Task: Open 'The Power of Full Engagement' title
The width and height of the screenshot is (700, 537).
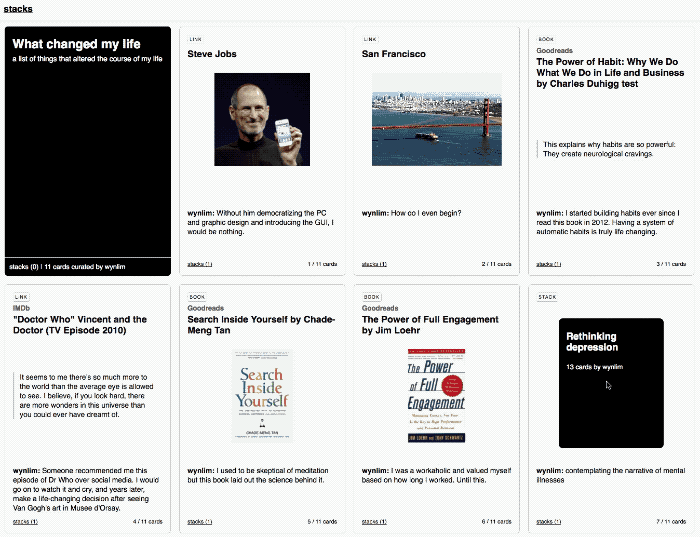Action: click(430, 325)
